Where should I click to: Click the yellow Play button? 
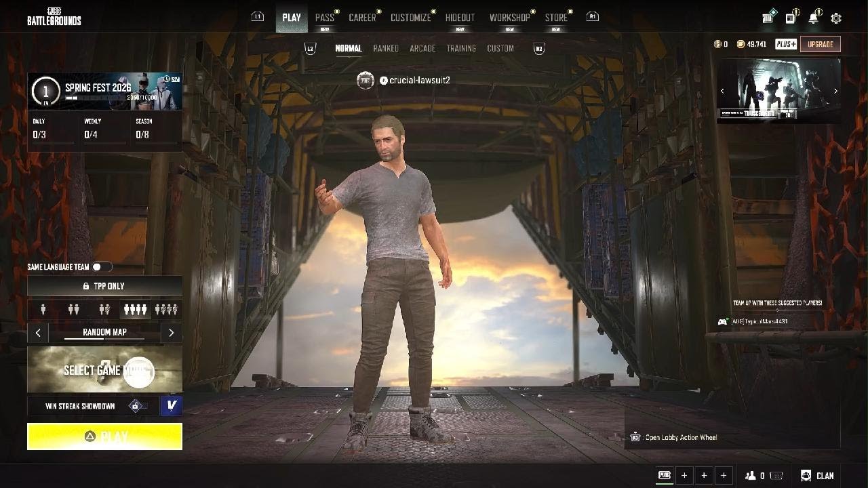104,436
